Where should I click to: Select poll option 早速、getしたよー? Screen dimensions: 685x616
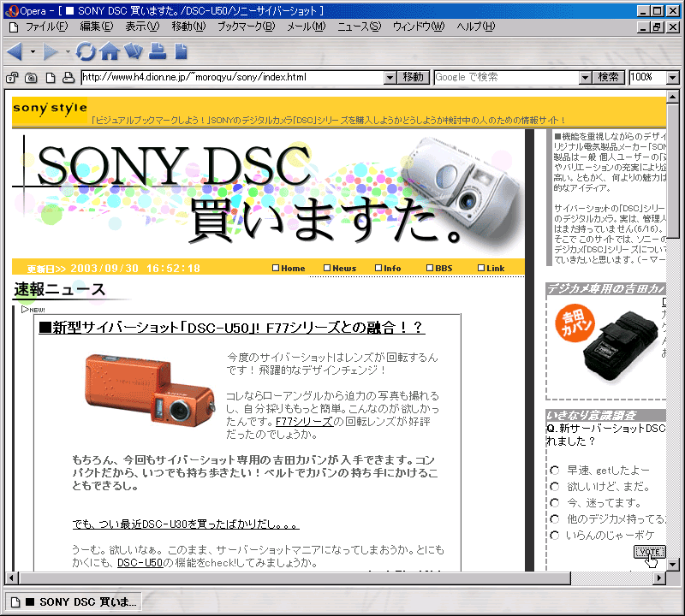click(x=555, y=471)
